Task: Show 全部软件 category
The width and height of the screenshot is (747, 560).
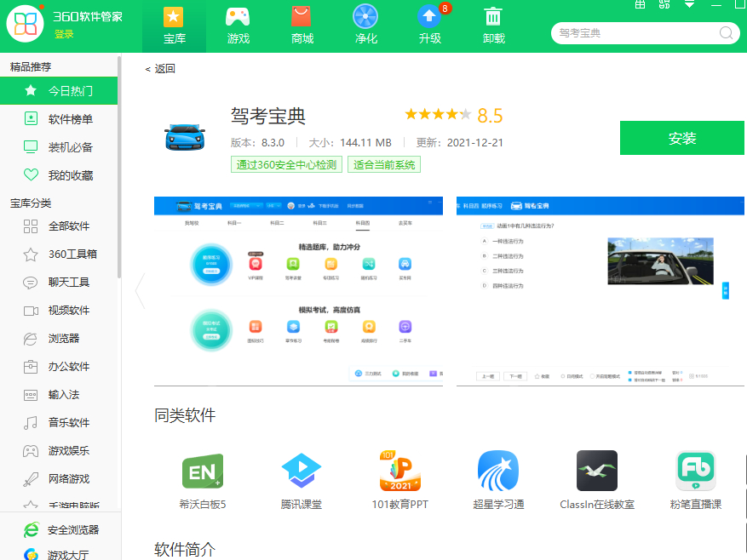Action: click(x=59, y=226)
